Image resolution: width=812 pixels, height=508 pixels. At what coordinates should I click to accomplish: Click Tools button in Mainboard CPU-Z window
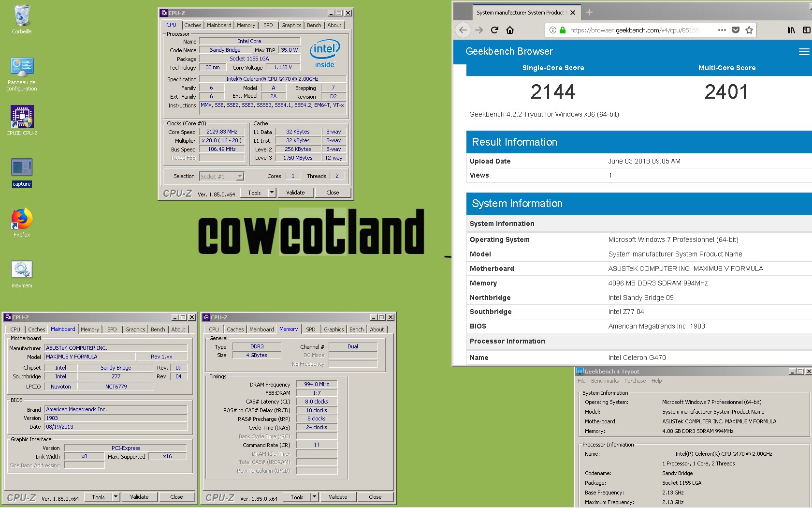(99, 497)
